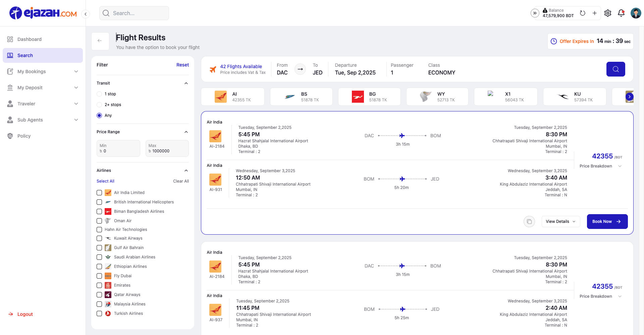Screen dimensions: 644x335
Task: Expand the My Deposit menu
Action: tap(43, 88)
